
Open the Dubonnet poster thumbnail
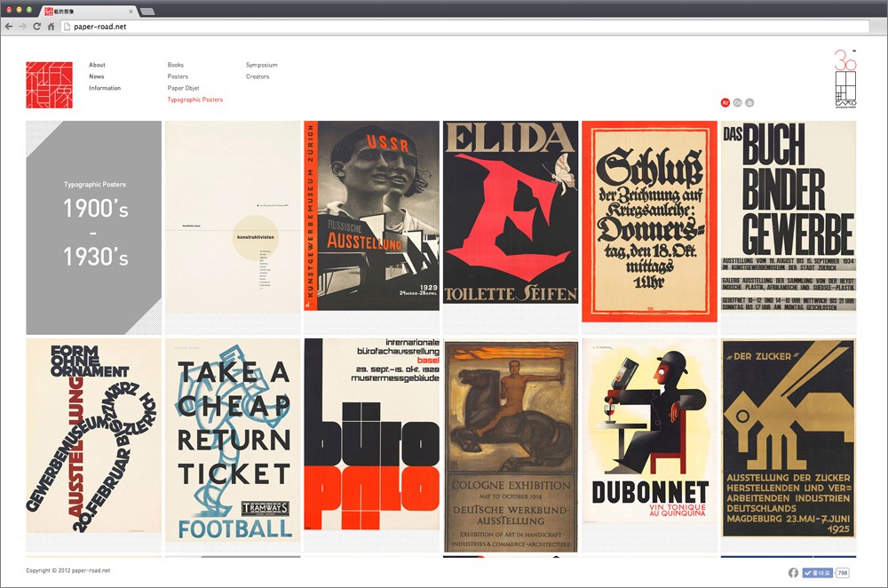(x=650, y=431)
